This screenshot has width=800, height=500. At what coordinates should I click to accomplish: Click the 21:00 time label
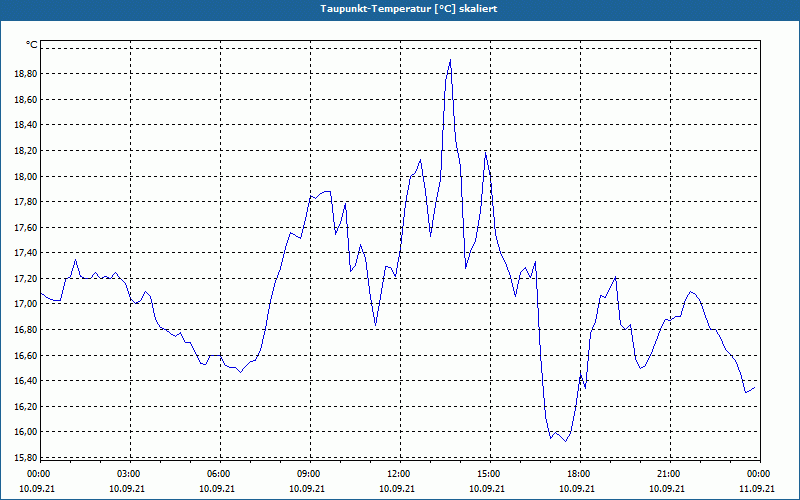(x=670, y=474)
